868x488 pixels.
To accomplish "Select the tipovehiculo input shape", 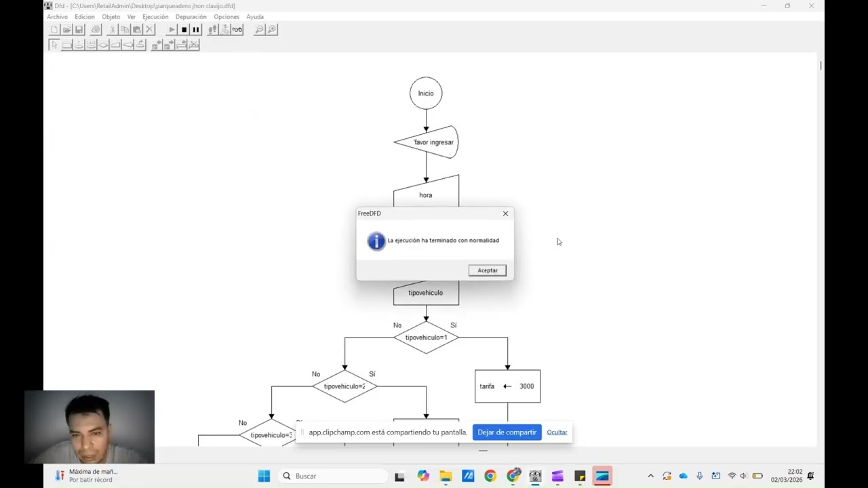I will tap(426, 293).
